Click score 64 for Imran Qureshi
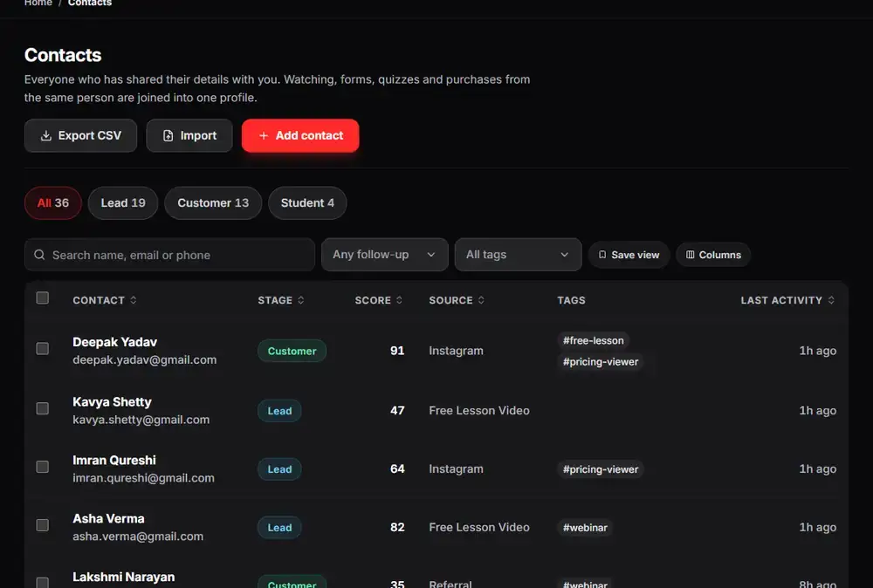Image resolution: width=873 pixels, height=588 pixels. (397, 469)
